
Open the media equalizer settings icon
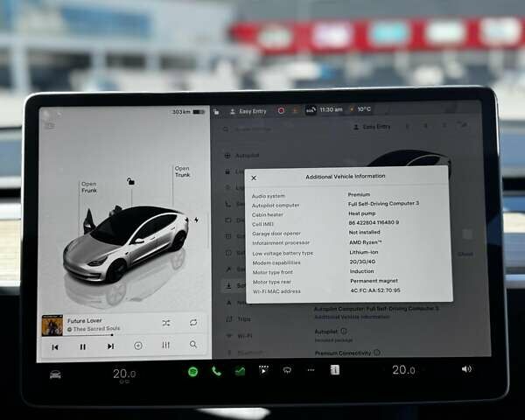click(x=165, y=345)
